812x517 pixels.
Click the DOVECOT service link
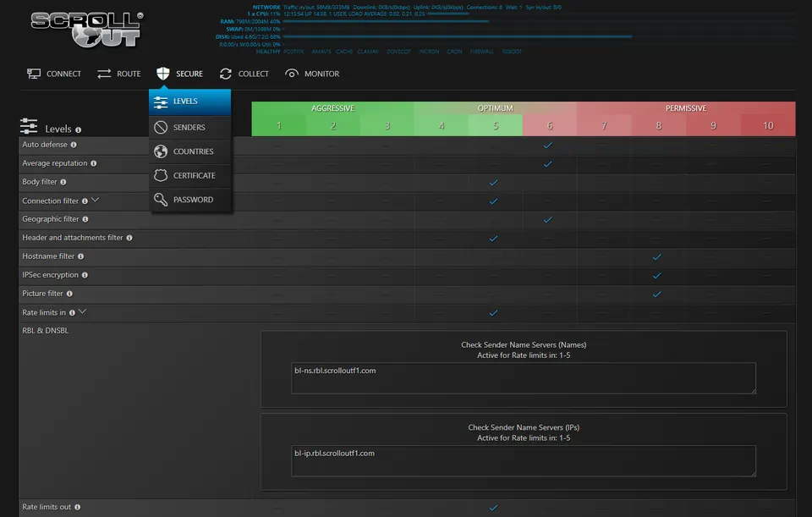pos(398,52)
